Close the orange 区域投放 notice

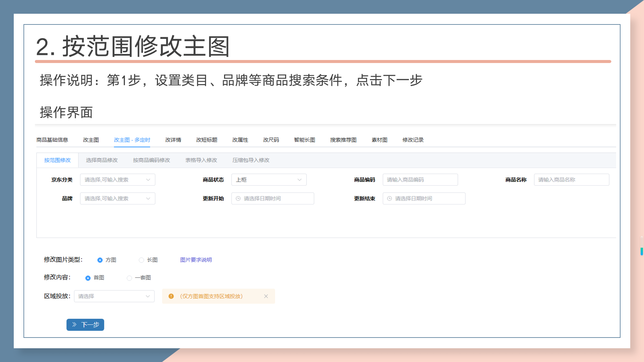pos(266,296)
